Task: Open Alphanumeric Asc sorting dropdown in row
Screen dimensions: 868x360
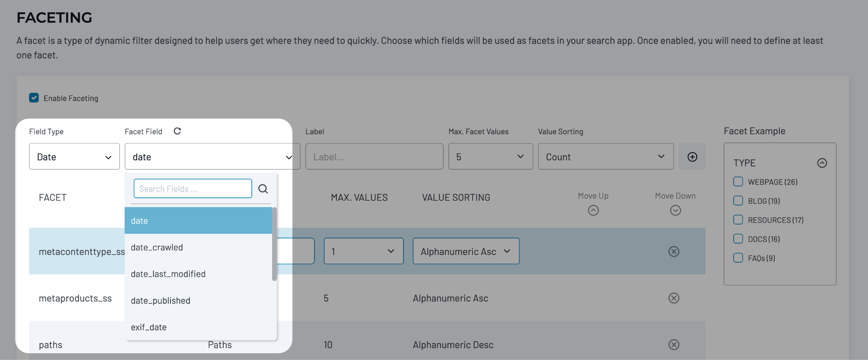Action: [x=466, y=251]
